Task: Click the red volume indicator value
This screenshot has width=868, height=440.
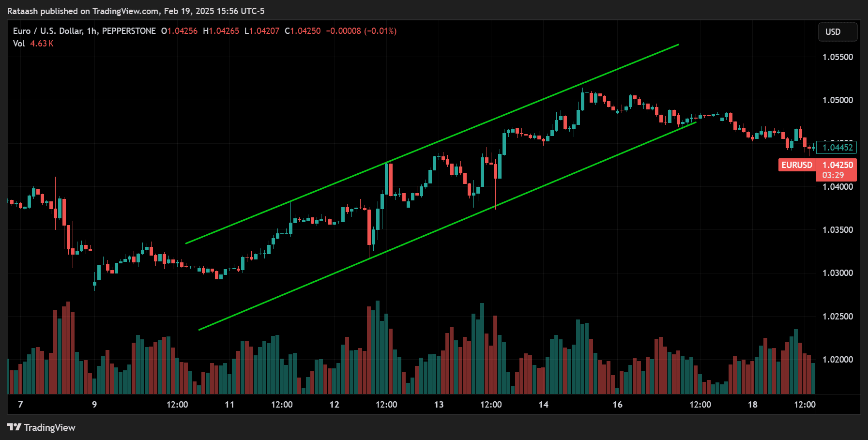Action: tap(41, 44)
